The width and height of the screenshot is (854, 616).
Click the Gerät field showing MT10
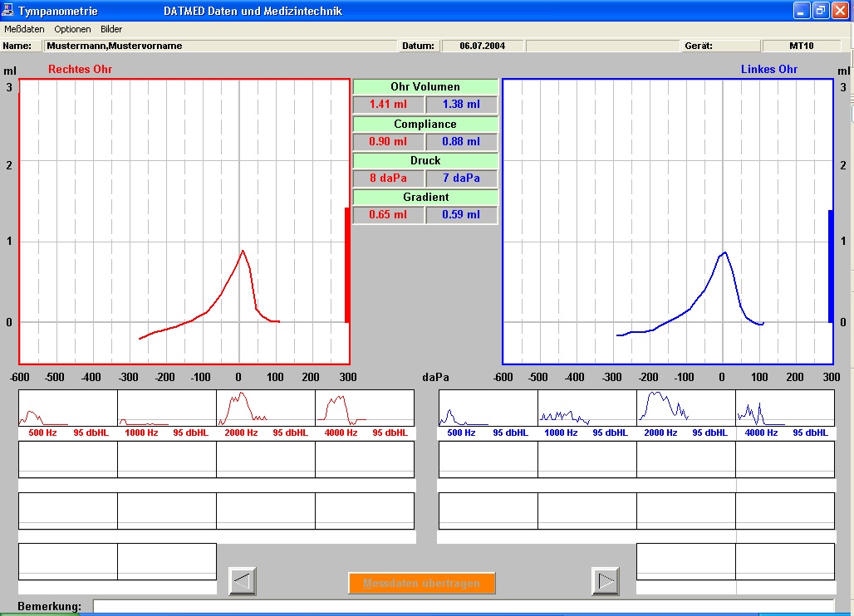(801, 46)
